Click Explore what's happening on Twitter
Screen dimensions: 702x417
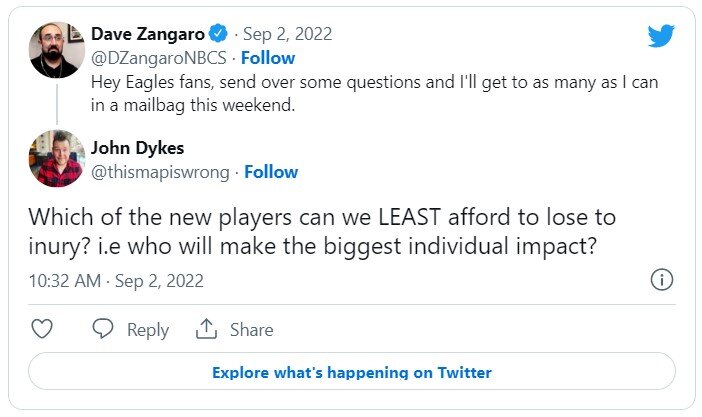(351, 373)
